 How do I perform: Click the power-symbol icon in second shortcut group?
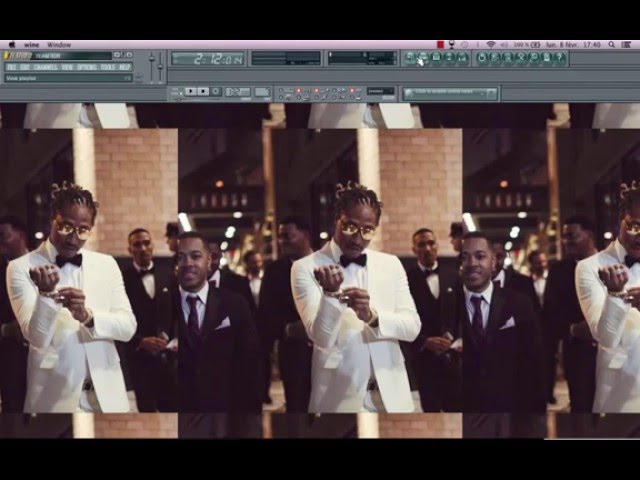pos(482,58)
